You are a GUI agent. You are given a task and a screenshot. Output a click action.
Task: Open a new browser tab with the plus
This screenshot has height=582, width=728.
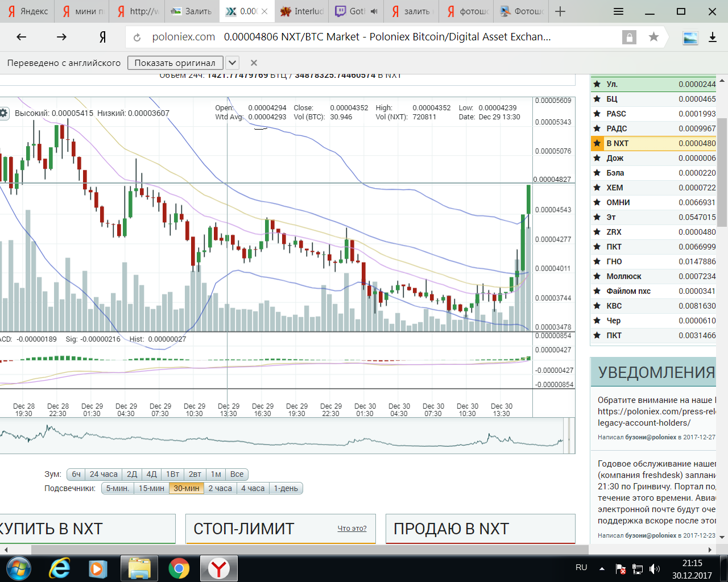pyautogui.click(x=560, y=11)
